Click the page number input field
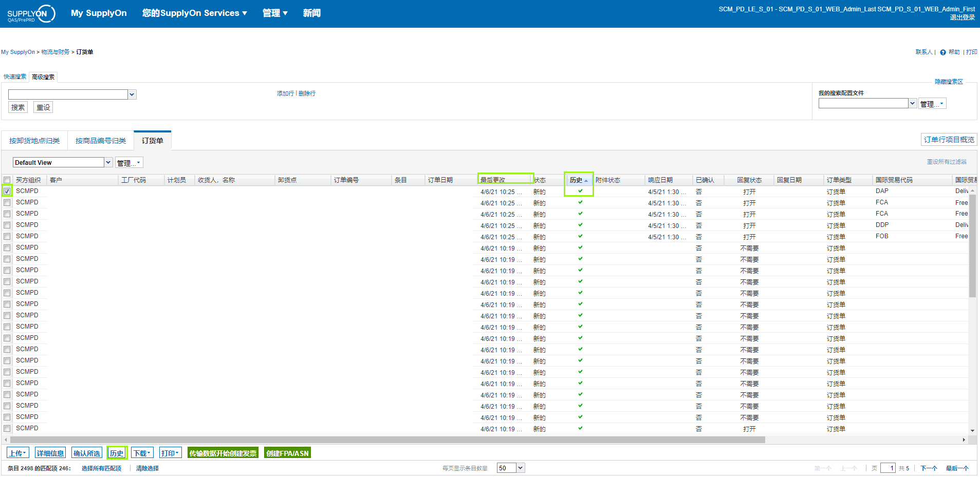This screenshot has height=477, width=980. pos(888,468)
